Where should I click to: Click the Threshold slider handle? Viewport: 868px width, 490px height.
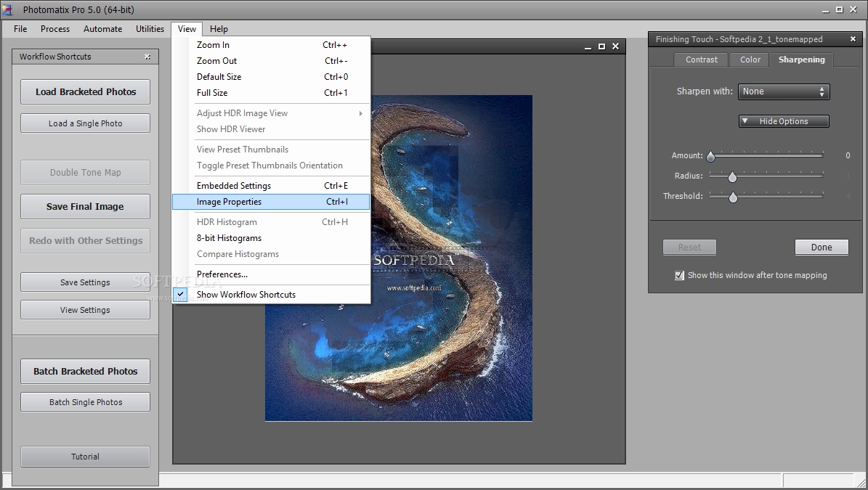pos(733,197)
